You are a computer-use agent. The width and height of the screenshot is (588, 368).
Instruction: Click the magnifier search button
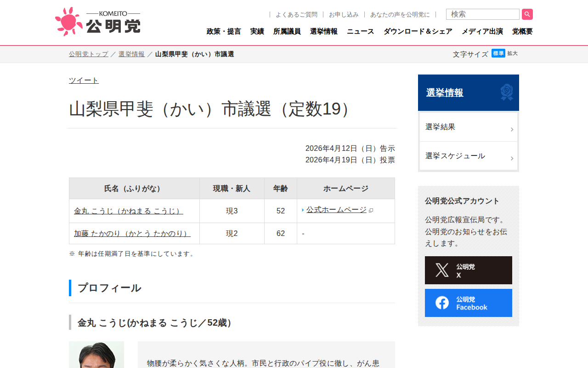pyautogui.click(x=527, y=14)
